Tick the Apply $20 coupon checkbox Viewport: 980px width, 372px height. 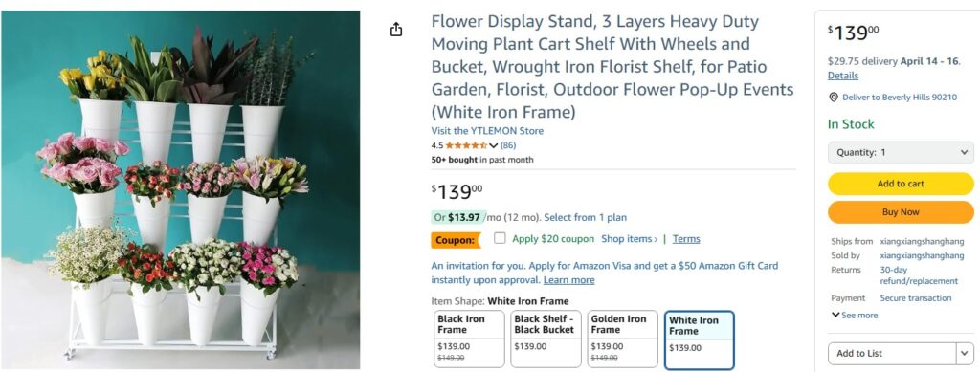coord(500,238)
